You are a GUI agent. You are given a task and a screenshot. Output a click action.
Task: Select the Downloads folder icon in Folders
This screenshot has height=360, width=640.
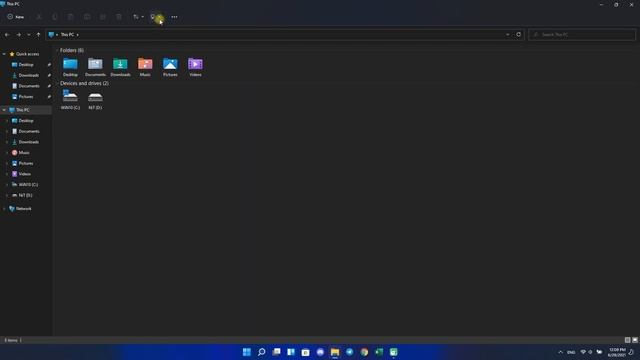120,67
